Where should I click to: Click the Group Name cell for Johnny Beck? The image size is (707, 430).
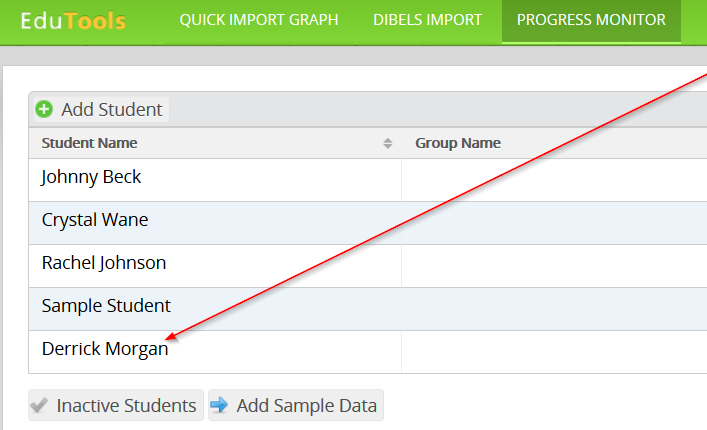click(x=553, y=179)
